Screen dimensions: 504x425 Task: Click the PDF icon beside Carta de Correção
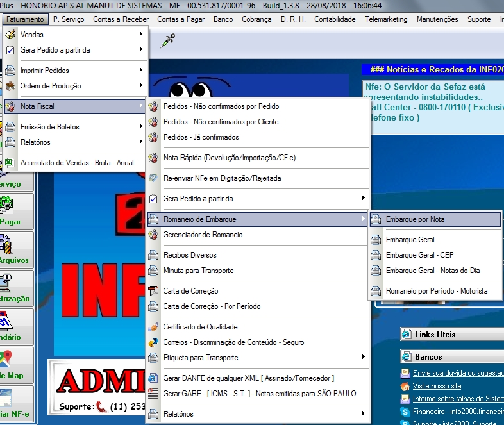(153, 291)
